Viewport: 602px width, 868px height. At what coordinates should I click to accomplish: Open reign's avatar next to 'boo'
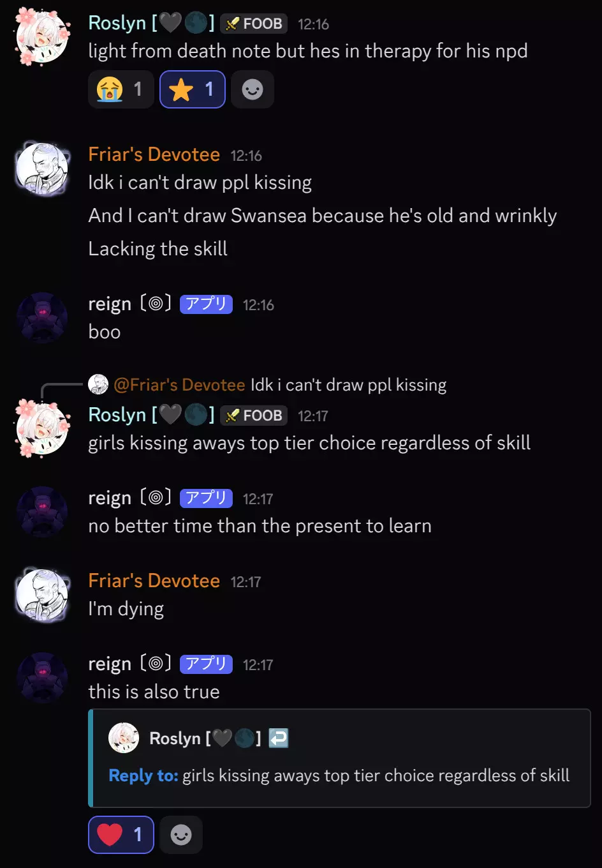(42, 318)
